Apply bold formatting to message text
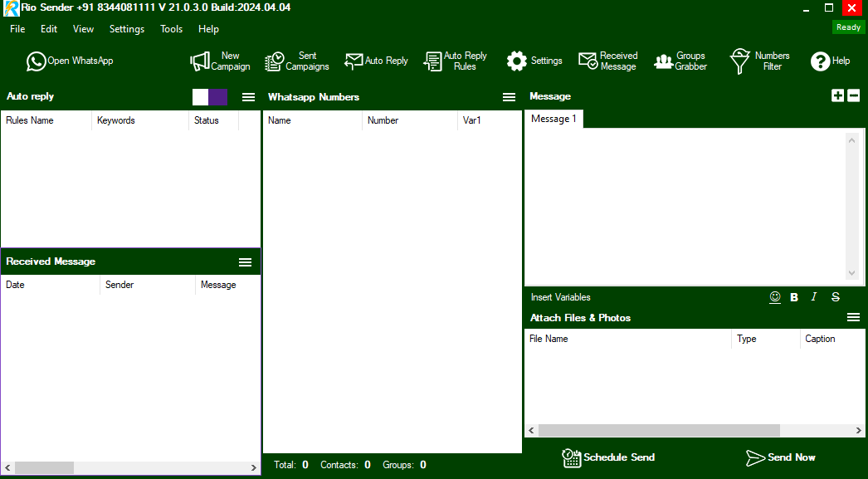The height and width of the screenshot is (479, 868). (x=794, y=297)
